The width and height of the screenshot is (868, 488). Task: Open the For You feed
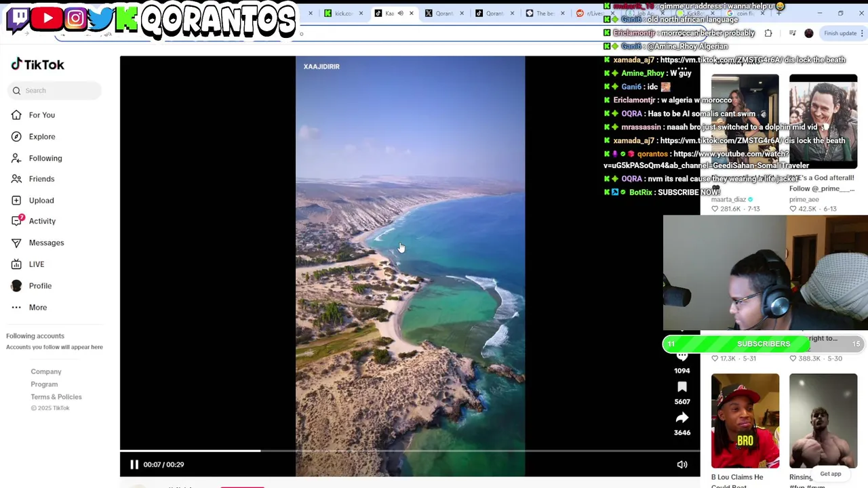[42, 115]
